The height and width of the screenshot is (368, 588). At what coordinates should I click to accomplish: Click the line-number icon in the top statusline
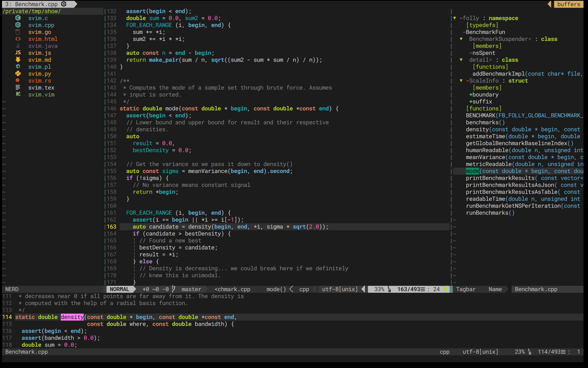[x=390, y=289]
